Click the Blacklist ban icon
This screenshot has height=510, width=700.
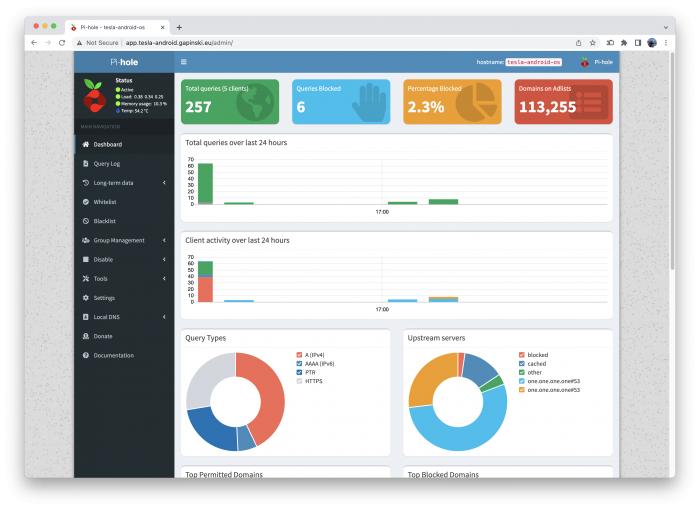[86, 221]
